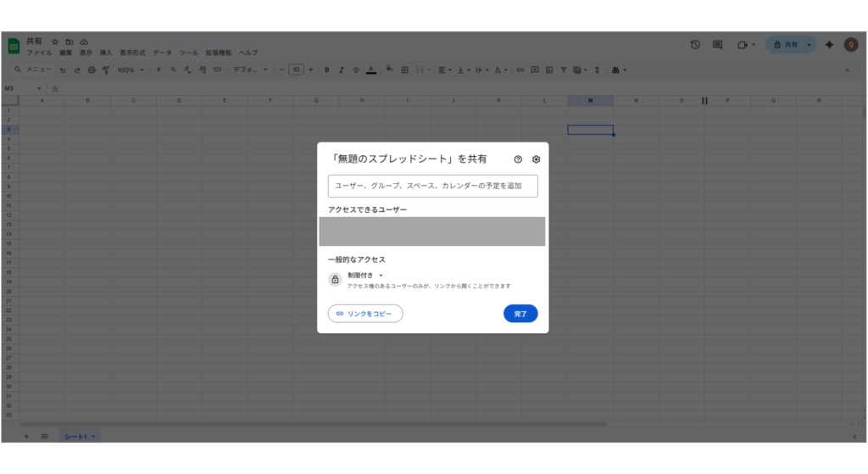Click the lock icon under general access

335,280
